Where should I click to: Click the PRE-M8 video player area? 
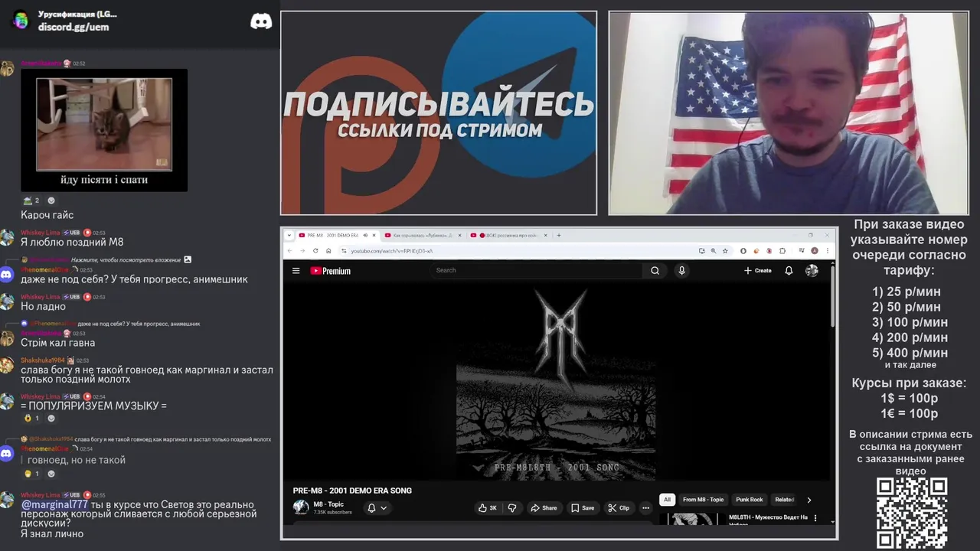pyautogui.click(x=556, y=381)
